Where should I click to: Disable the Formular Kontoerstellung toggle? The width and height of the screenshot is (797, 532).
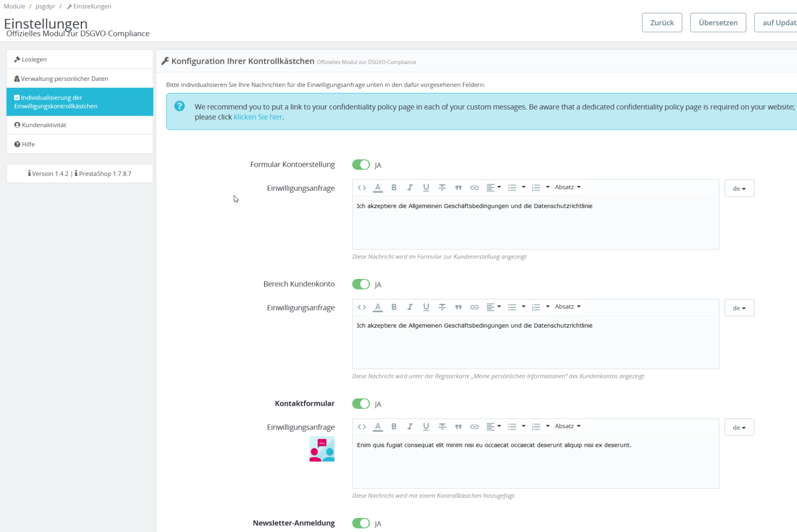pyautogui.click(x=361, y=165)
